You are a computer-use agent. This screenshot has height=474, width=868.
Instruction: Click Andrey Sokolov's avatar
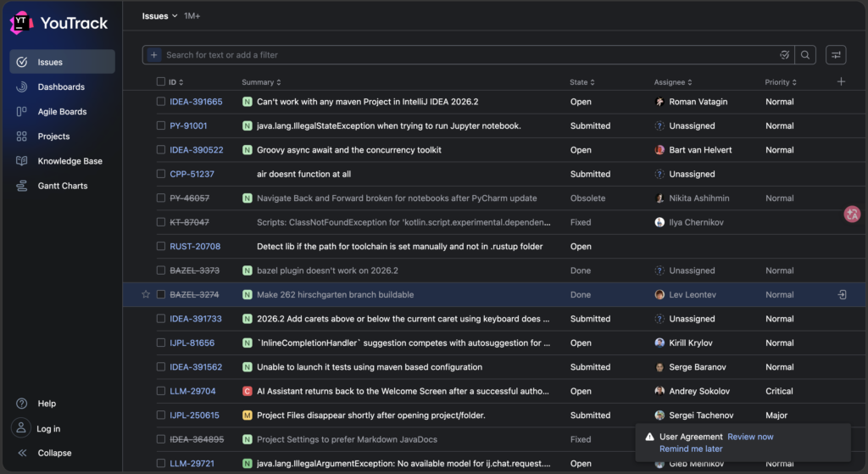pos(659,391)
